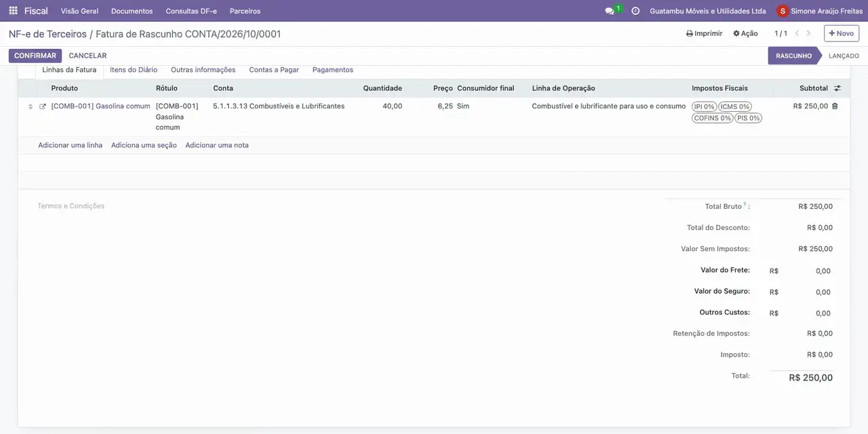Go to the previous record arrow

[797, 33]
